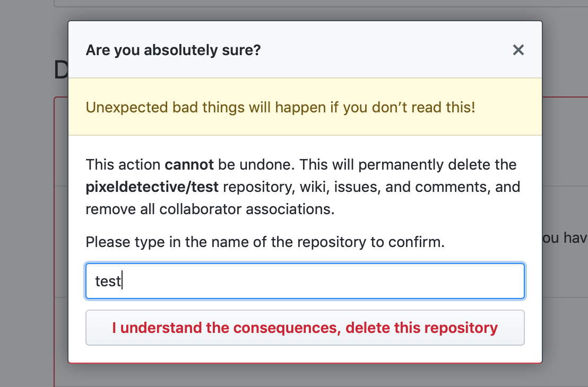Click the large dimmed letter D heading behind the dialog
Screen dimensions: 588x387
(60, 70)
